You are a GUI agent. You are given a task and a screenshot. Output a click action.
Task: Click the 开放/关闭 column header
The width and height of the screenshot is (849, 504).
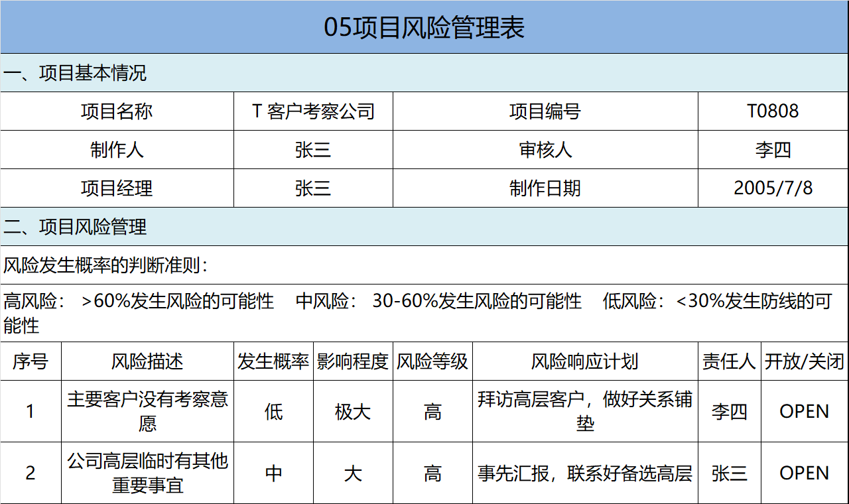click(805, 361)
